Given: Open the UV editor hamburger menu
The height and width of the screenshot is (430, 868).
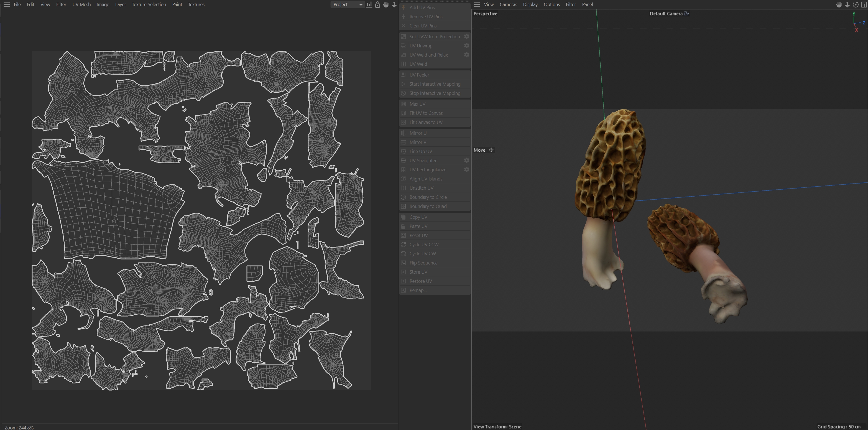Looking at the screenshot, I should coord(6,4).
